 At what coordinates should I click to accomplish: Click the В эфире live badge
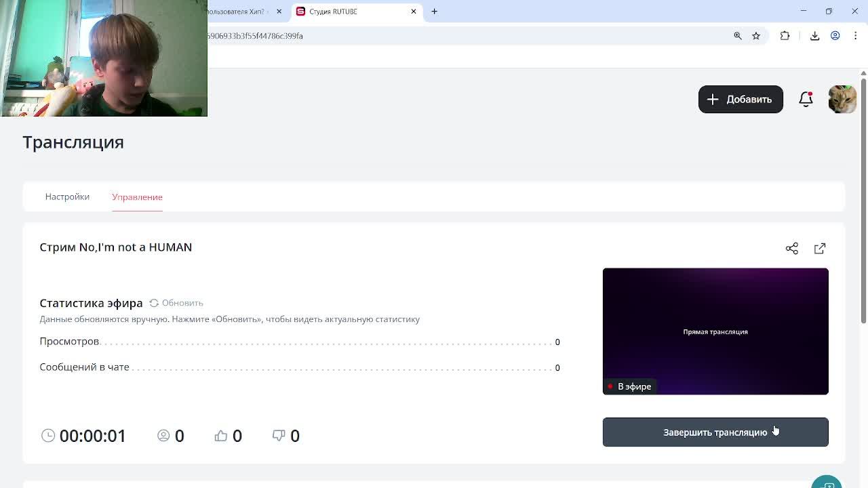click(629, 386)
